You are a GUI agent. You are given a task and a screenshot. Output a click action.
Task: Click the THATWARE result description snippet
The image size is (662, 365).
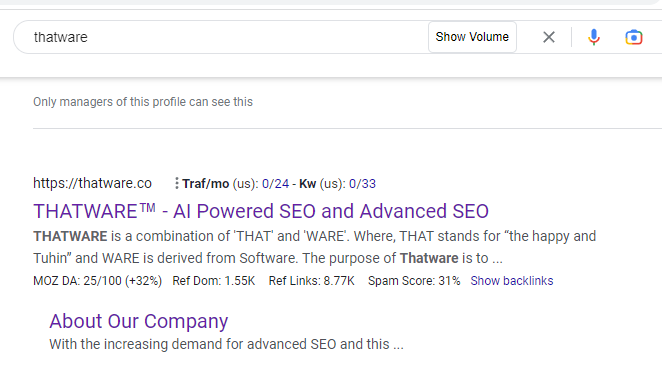[x=315, y=247]
